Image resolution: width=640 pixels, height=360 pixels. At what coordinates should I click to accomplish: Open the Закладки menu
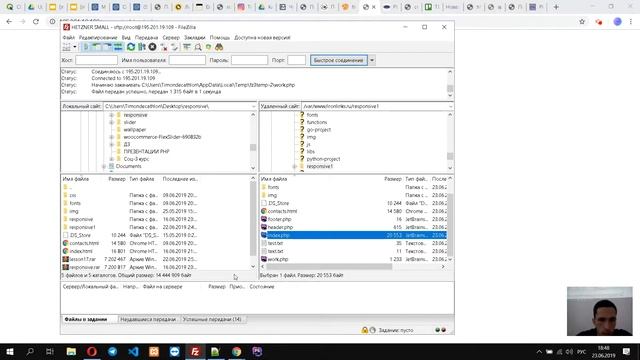[x=195, y=38]
